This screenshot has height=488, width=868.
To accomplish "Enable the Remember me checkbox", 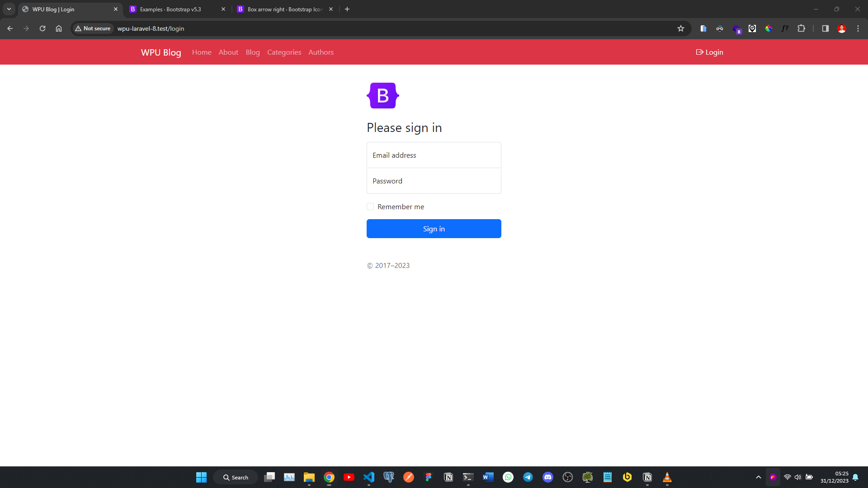I will [x=370, y=206].
